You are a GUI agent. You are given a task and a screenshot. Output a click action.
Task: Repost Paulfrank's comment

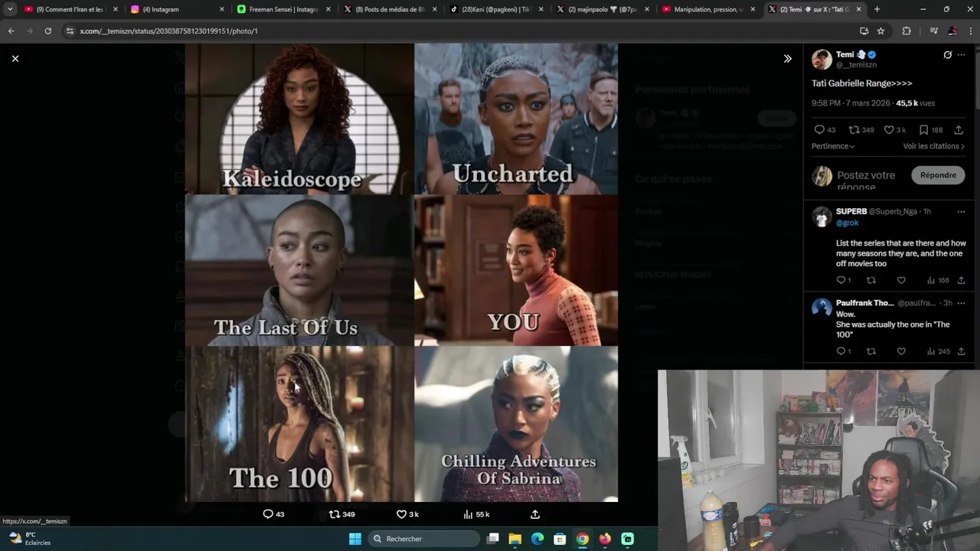pyautogui.click(x=871, y=351)
